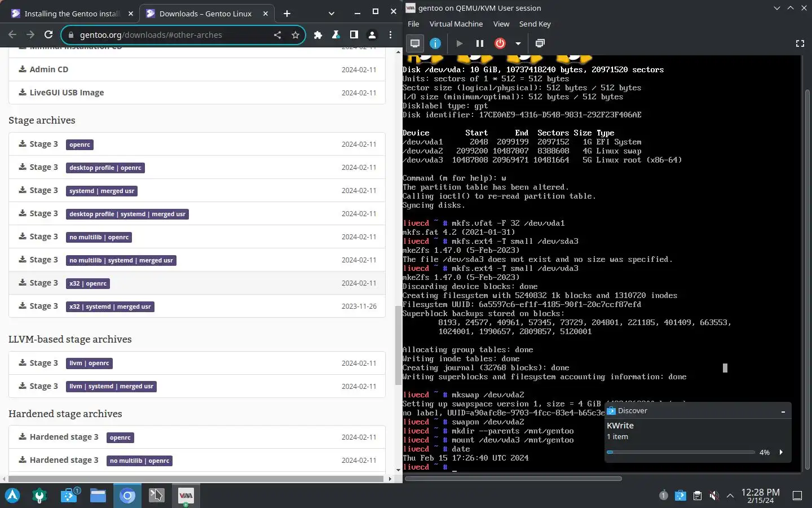The height and width of the screenshot is (508, 812).
Task: Open Chrome extensions puzzle icon
Action: click(318, 35)
